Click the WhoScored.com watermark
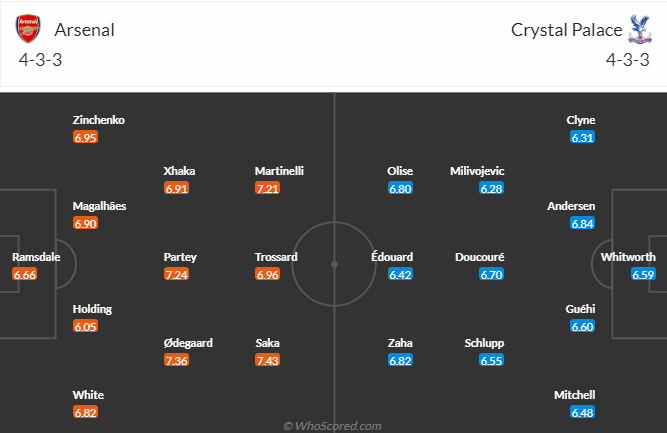Image resolution: width=667 pixels, height=433 pixels. click(332, 426)
